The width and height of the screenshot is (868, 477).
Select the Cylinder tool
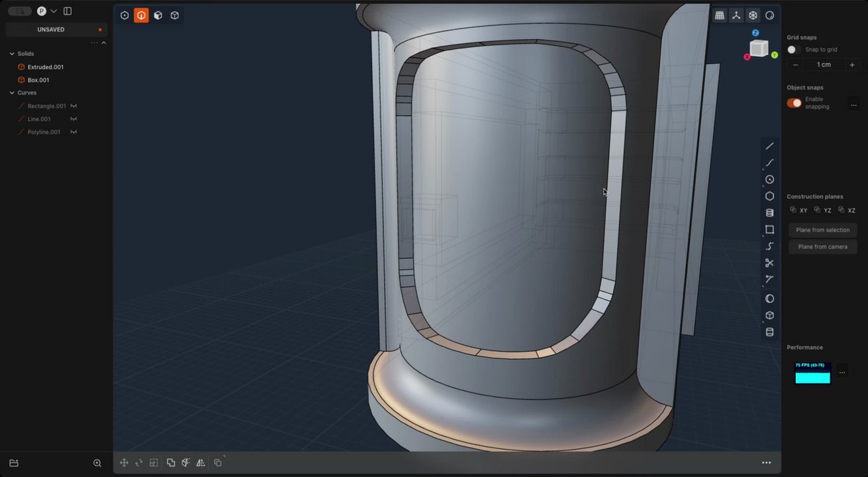(x=769, y=333)
